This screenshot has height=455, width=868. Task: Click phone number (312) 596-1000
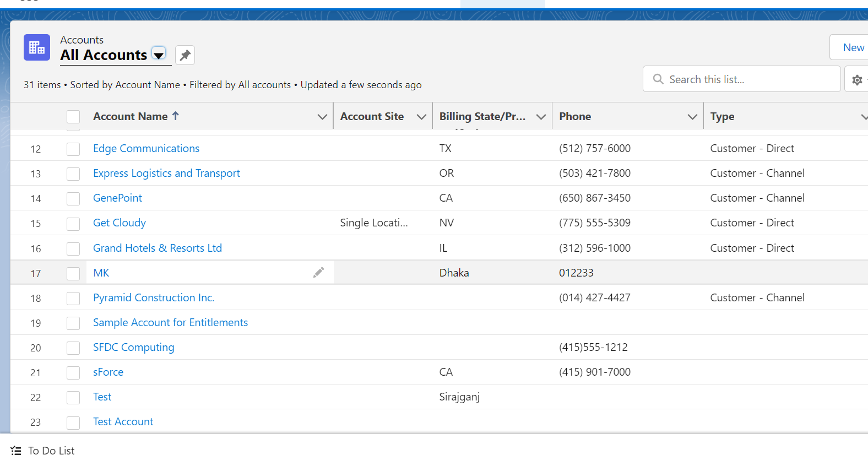[x=595, y=248]
